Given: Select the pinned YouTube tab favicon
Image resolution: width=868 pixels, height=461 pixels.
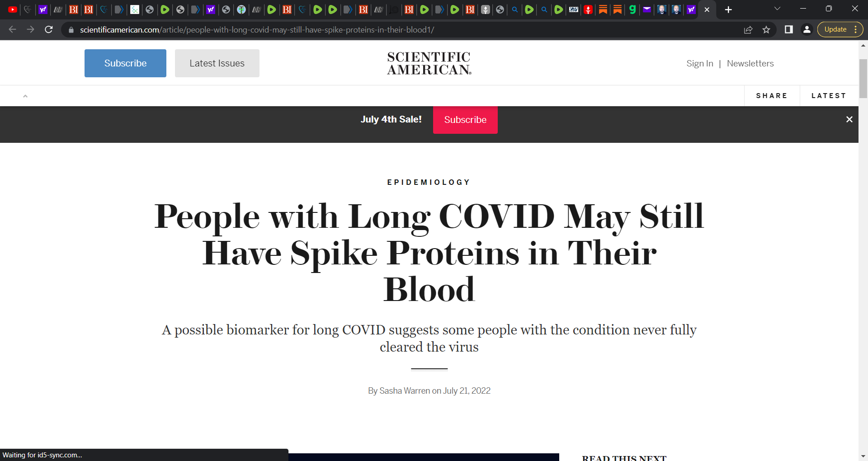Looking at the screenshot, I should [x=12, y=9].
